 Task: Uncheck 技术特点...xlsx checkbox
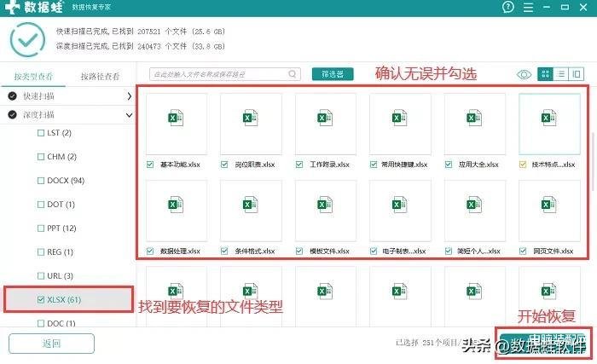tap(523, 165)
